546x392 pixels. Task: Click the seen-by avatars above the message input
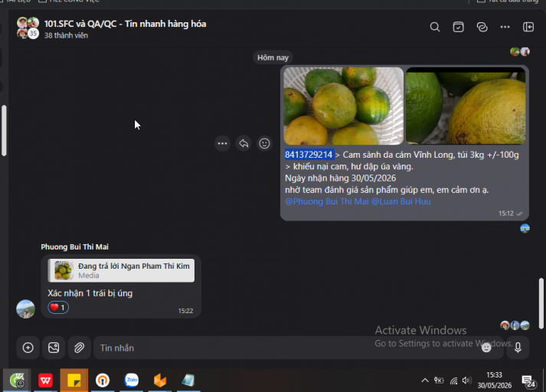tap(515, 325)
